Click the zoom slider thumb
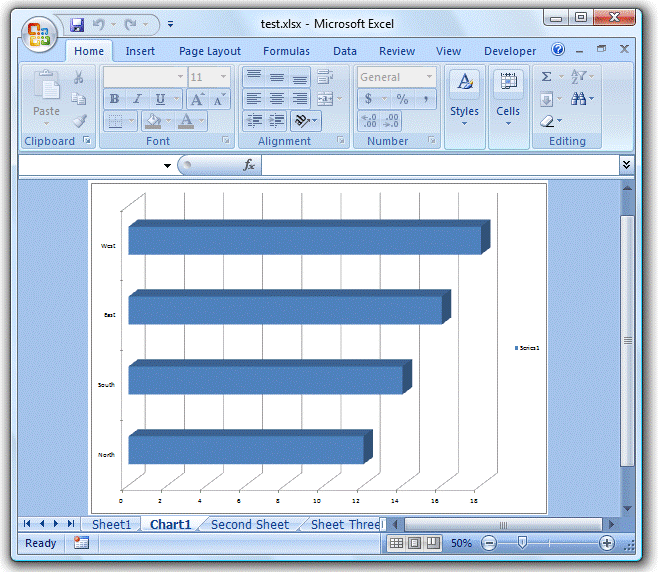Screen dimensions: 658x572 coord(522,543)
